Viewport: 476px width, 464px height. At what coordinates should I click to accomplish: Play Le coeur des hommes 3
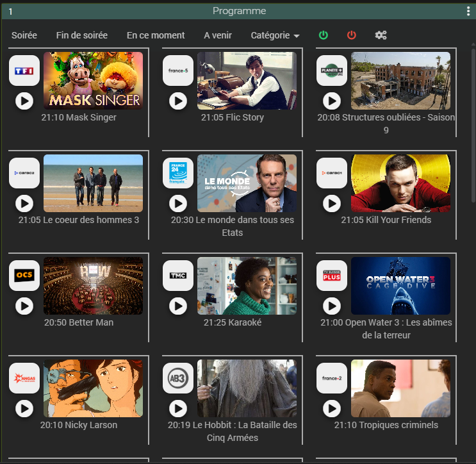point(24,203)
